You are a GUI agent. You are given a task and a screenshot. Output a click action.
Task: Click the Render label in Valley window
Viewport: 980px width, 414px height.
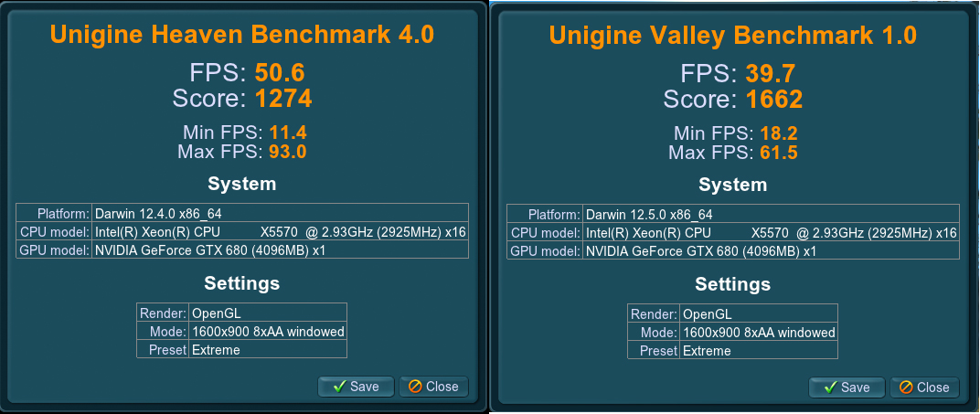pyautogui.click(x=655, y=313)
